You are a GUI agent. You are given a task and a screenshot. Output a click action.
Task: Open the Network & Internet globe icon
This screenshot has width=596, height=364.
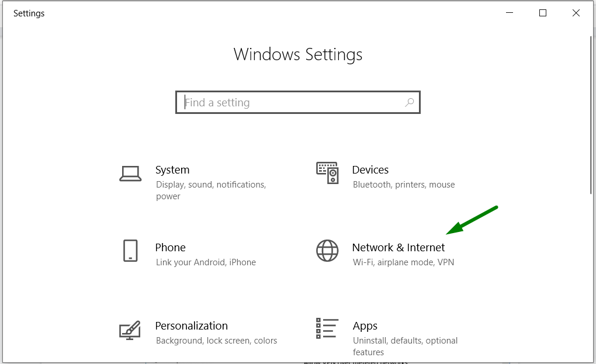click(327, 251)
